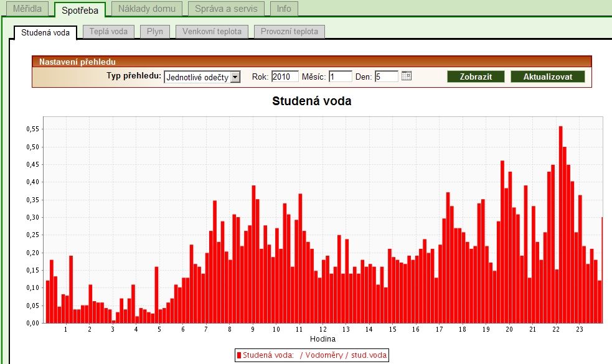Viewport: 612px width, 364px height.
Task: Click the Aktualizovat button
Action: coord(548,77)
